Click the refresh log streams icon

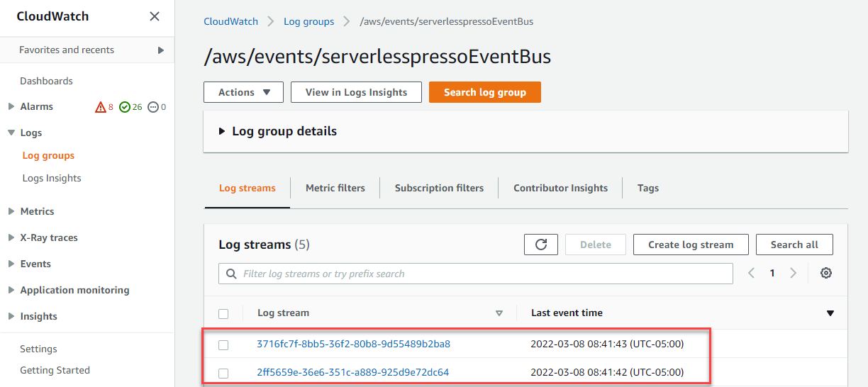541,245
